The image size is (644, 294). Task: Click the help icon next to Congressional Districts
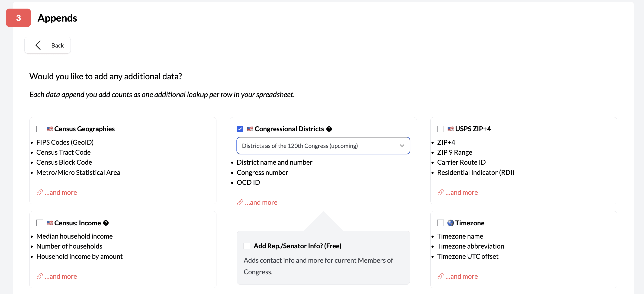pyautogui.click(x=329, y=129)
